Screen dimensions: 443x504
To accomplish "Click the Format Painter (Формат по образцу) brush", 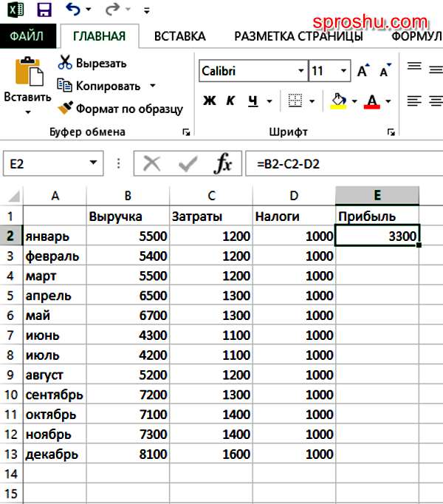I will pos(65,109).
